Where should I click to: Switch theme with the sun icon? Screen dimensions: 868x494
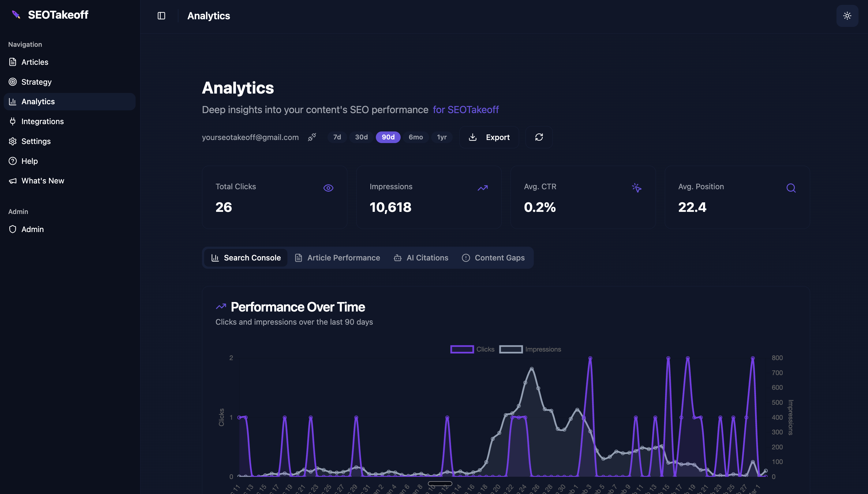tap(847, 16)
